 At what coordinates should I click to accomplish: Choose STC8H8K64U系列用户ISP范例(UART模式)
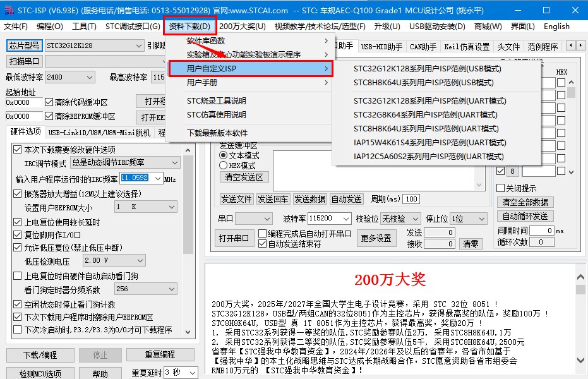pyautogui.click(x=426, y=129)
